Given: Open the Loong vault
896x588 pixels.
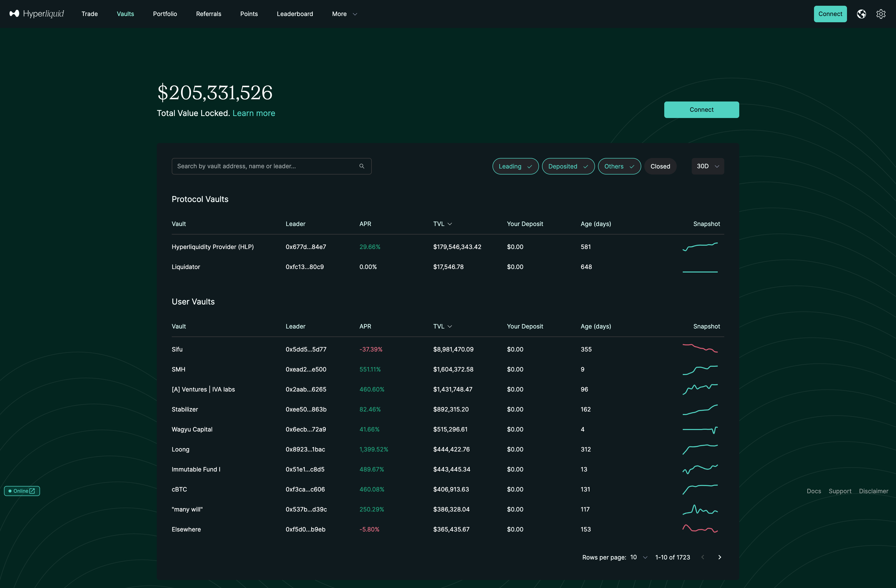Looking at the screenshot, I should [180, 449].
